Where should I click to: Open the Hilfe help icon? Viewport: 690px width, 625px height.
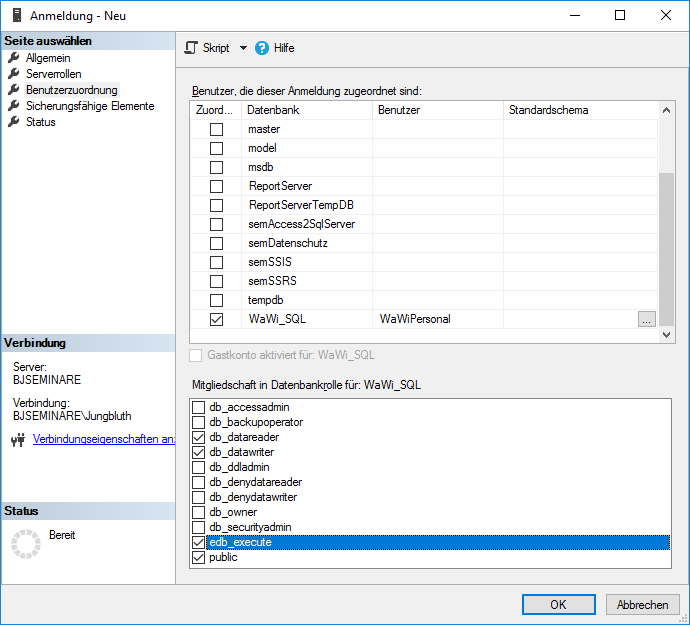coord(263,48)
